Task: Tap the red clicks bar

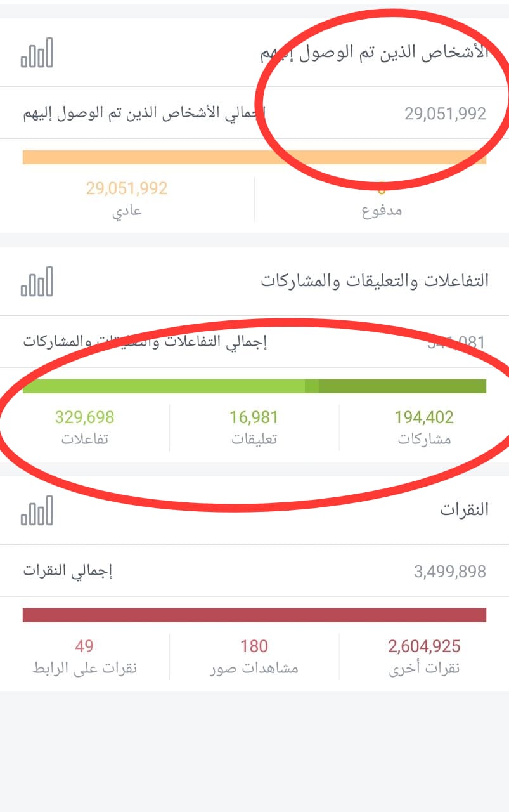Action: click(x=254, y=615)
